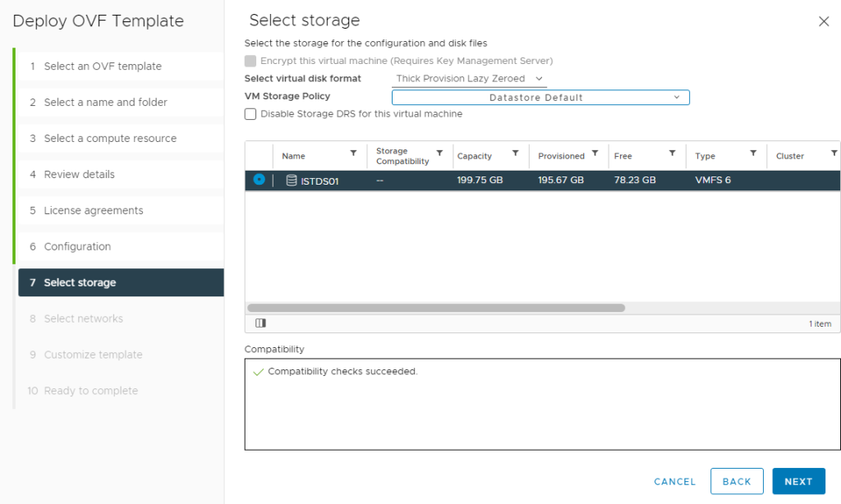Image resolution: width=841 pixels, height=504 pixels.
Task: Go to step 3 Select a compute resource
Action: click(x=122, y=139)
